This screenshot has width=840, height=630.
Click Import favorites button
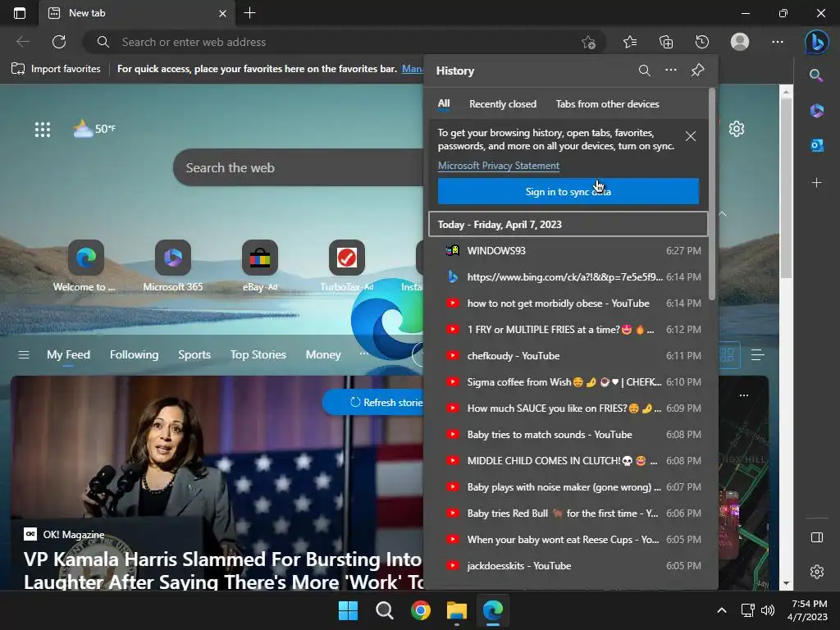57,69
